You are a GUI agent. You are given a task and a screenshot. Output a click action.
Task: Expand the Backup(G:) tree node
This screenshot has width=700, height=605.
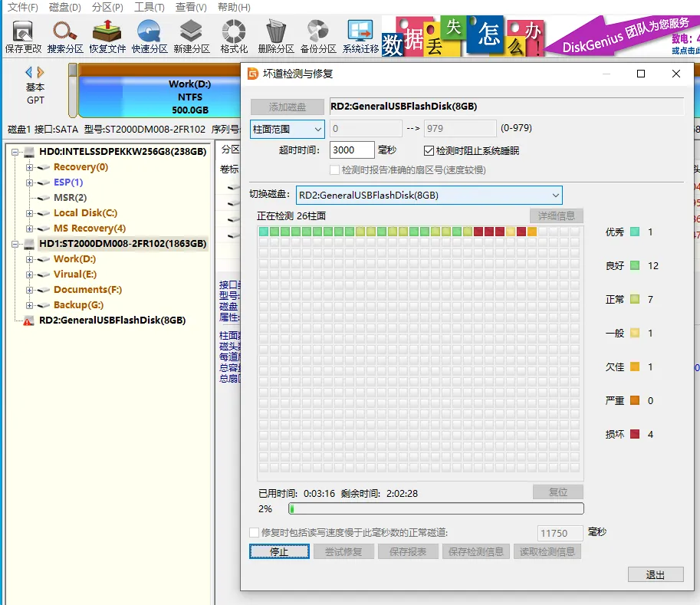click(x=29, y=305)
